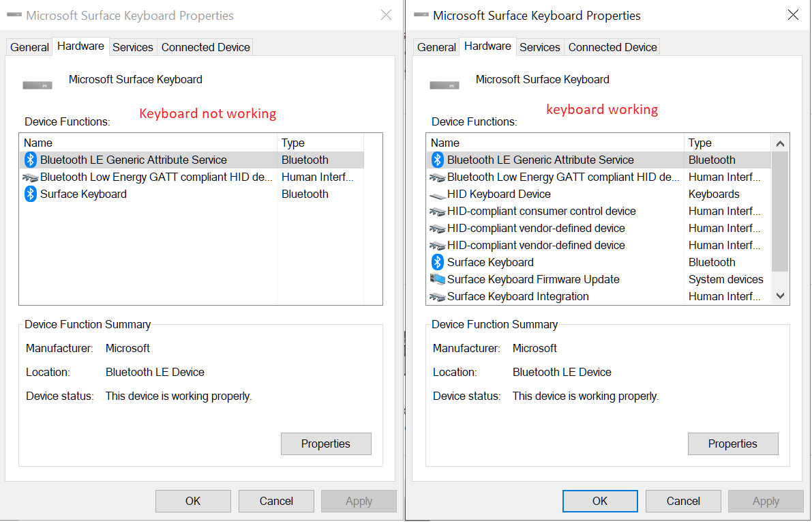The width and height of the screenshot is (812, 522).
Task: Click scroll-down arrow in right Device Functions list
Action: tap(780, 296)
